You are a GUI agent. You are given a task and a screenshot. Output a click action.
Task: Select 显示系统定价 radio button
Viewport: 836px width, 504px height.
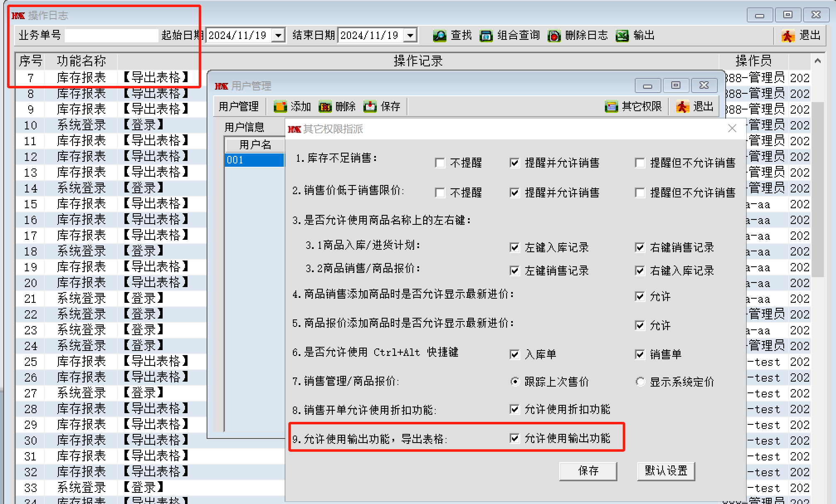pos(640,382)
